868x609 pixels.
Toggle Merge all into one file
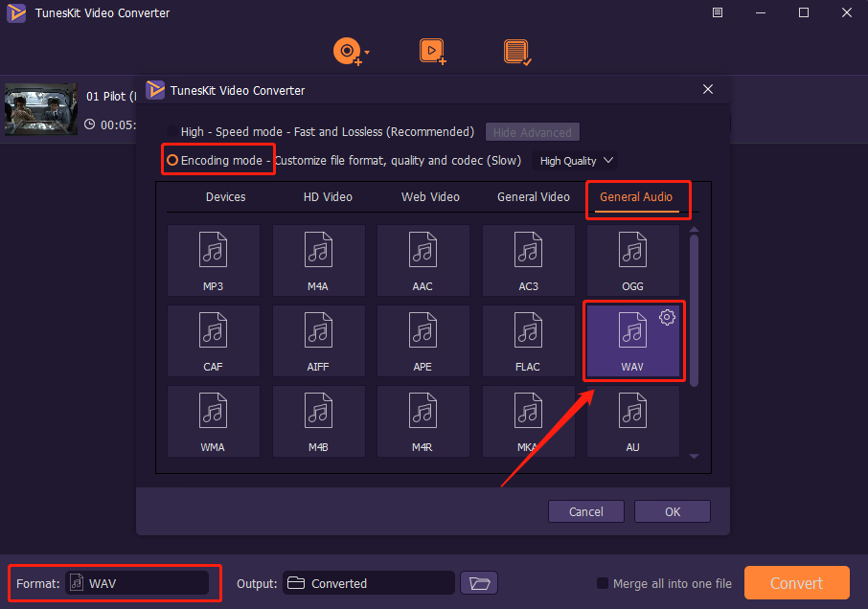pos(603,583)
